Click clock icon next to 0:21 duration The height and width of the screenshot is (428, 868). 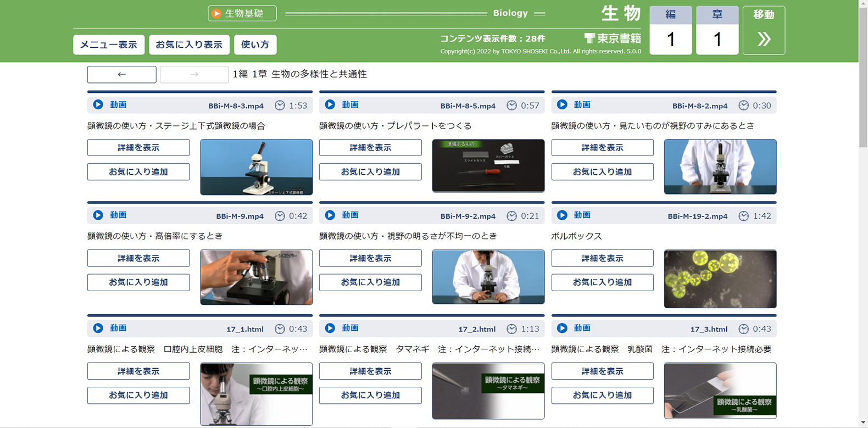tap(511, 216)
